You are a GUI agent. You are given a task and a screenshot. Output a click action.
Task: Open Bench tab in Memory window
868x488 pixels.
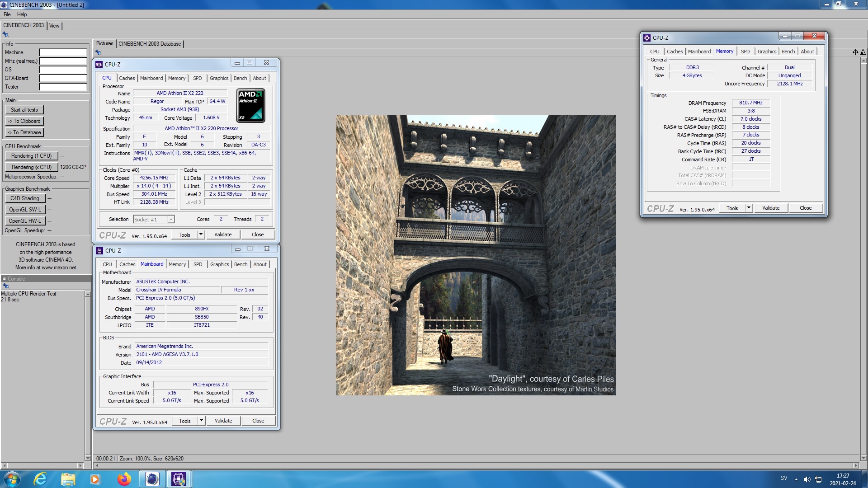pos(788,52)
